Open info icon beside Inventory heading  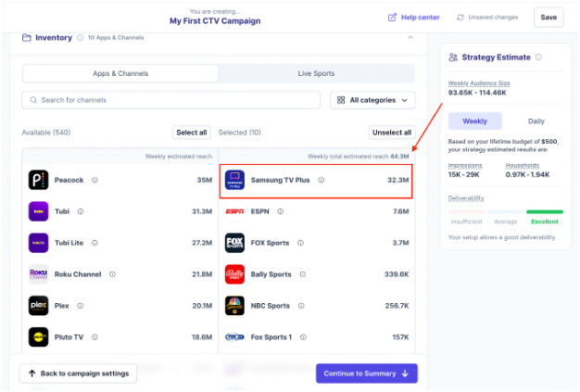point(81,38)
